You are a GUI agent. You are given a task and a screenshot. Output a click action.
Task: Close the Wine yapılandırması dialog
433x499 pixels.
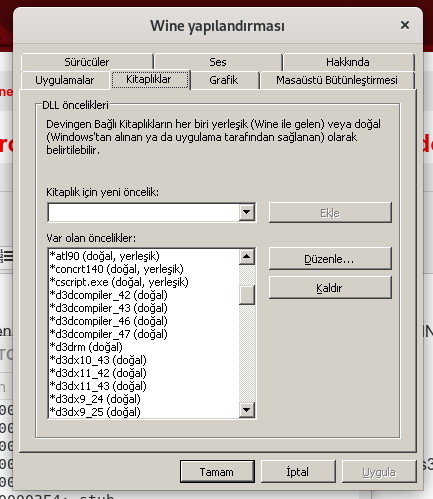tap(405, 25)
